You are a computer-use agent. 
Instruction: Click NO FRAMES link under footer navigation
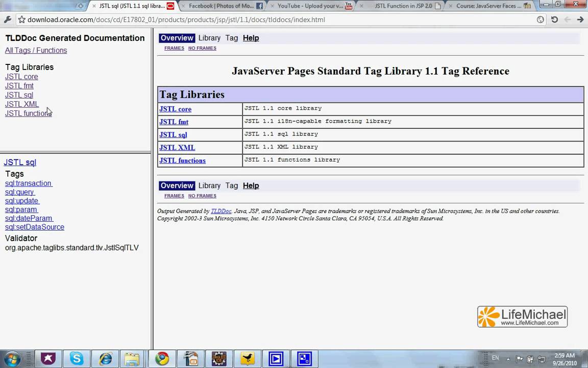pos(202,196)
